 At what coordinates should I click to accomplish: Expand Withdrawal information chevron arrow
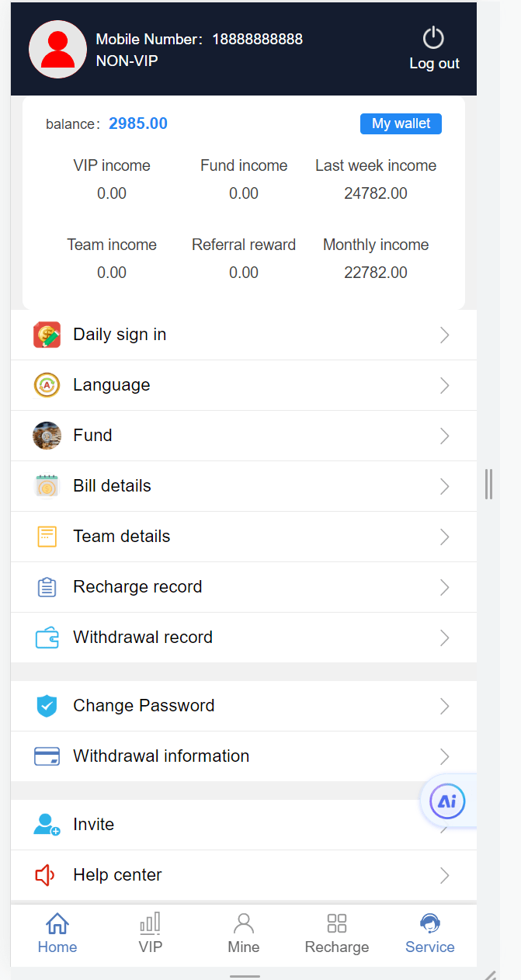[445, 756]
